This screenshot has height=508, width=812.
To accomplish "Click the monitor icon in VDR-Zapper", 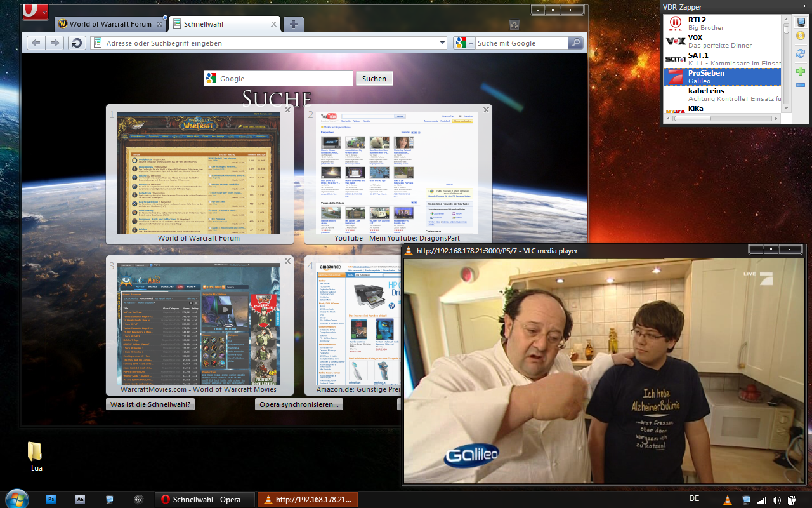I will tap(801, 21).
